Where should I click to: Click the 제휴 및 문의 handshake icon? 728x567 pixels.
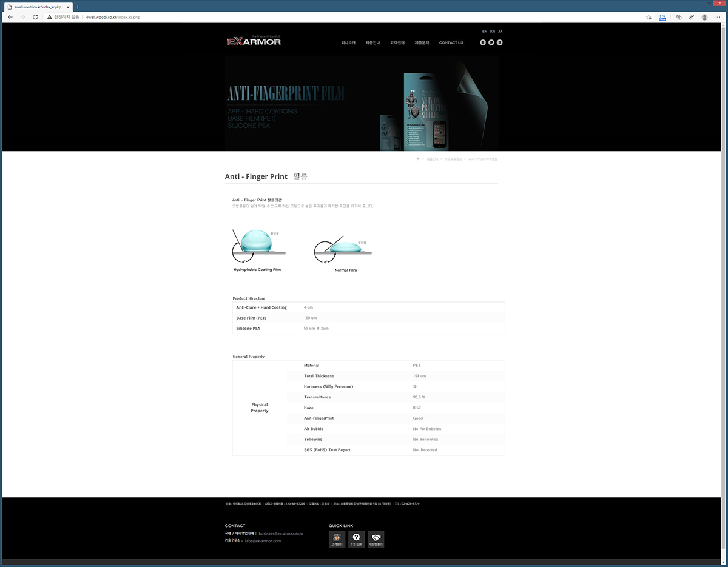[376, 539]
